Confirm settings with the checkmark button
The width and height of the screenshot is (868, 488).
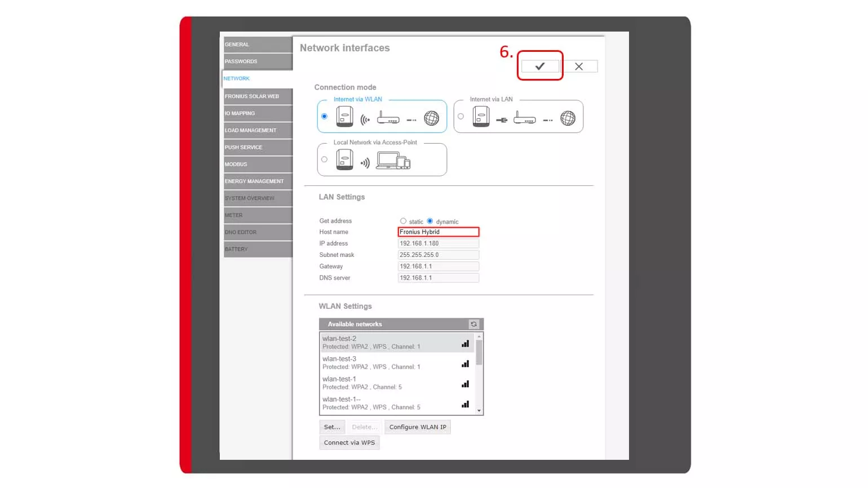[539, 66]
